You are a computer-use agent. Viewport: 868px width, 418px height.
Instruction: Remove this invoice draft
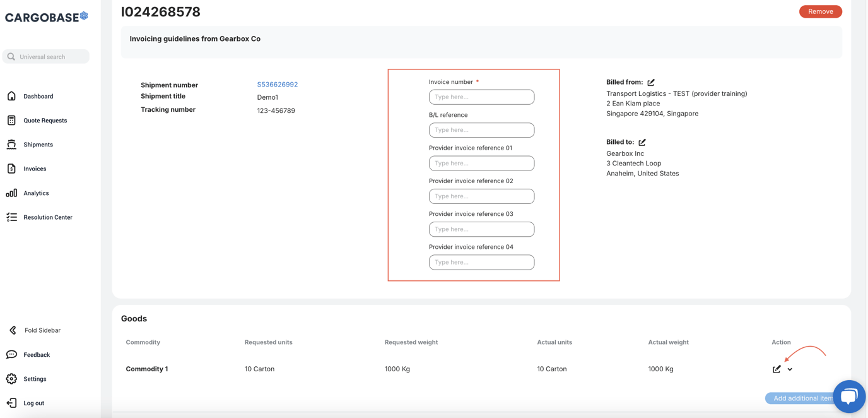820,11
